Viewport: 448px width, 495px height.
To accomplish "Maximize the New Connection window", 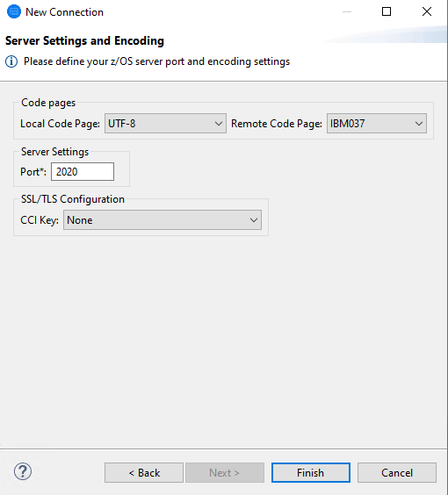I will [387, 11].
